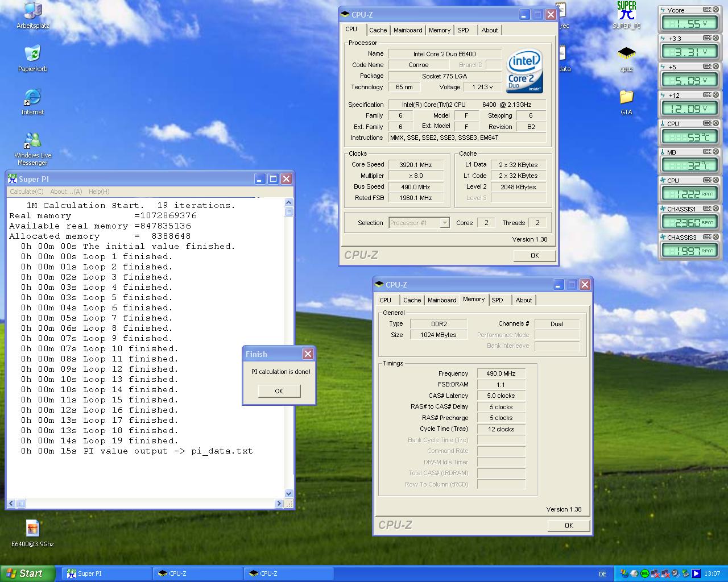Viewport: 728px width, 582px height.
Task: Click the taskbar clock showing 13:07
Action: point(712,574)
